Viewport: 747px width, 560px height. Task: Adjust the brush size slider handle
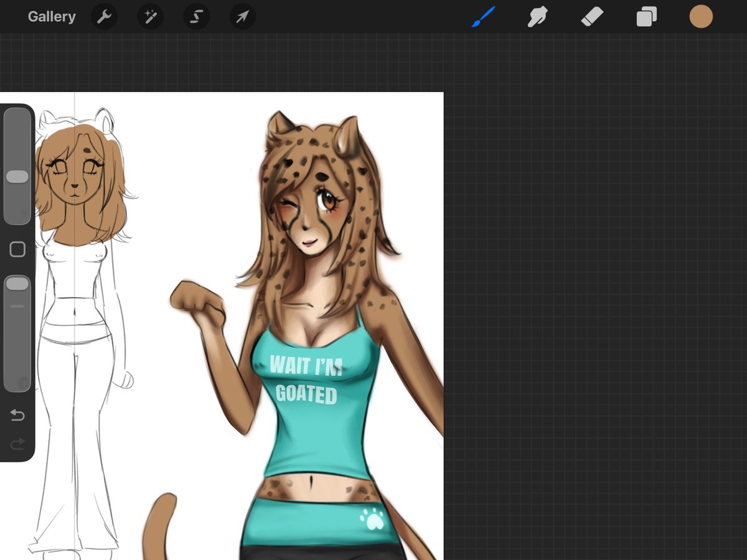pos(17,177)
